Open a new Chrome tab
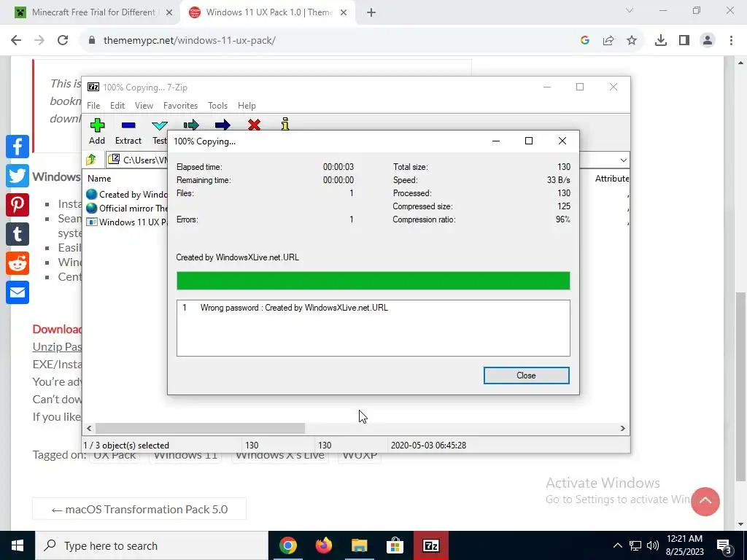Viewport: 747px width, 560px height. click(371, 12)
